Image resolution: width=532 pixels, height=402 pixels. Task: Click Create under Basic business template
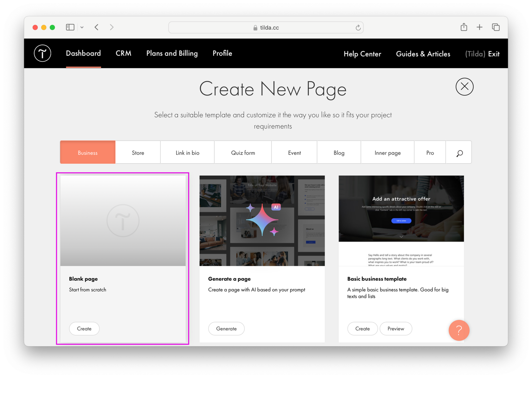pyautogui.click(x=362, y=329)
